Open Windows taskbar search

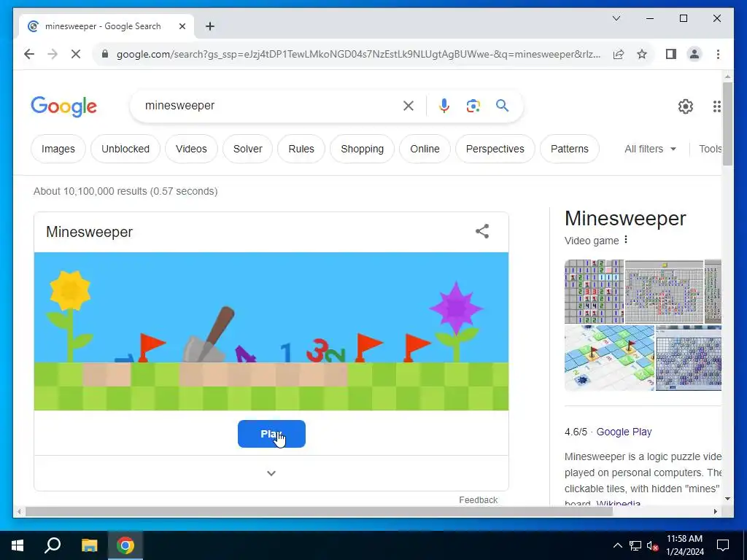tap(53, 545)
